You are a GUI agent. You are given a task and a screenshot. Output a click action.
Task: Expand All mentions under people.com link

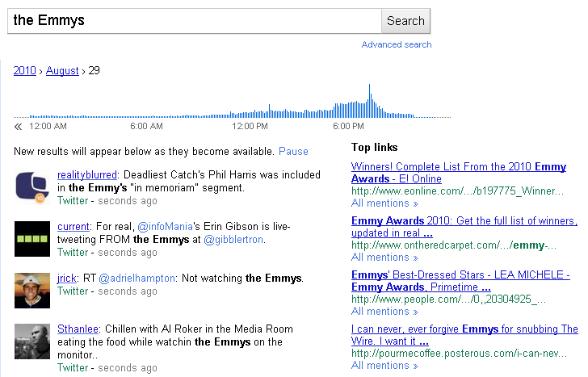click(x=384, y=311)
